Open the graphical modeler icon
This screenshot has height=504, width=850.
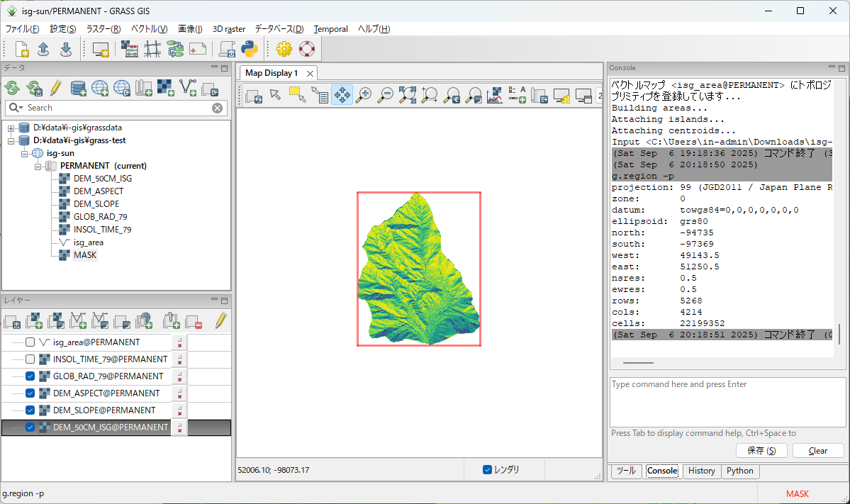pos(175,50)
